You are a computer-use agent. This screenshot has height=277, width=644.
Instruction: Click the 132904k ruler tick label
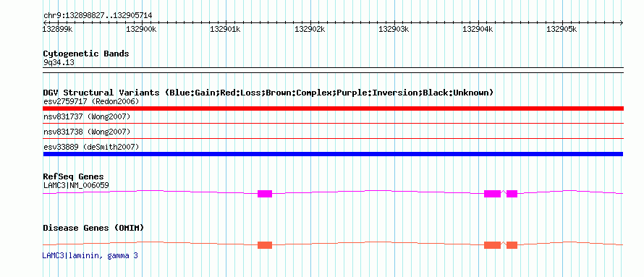(x=478, y=29)
